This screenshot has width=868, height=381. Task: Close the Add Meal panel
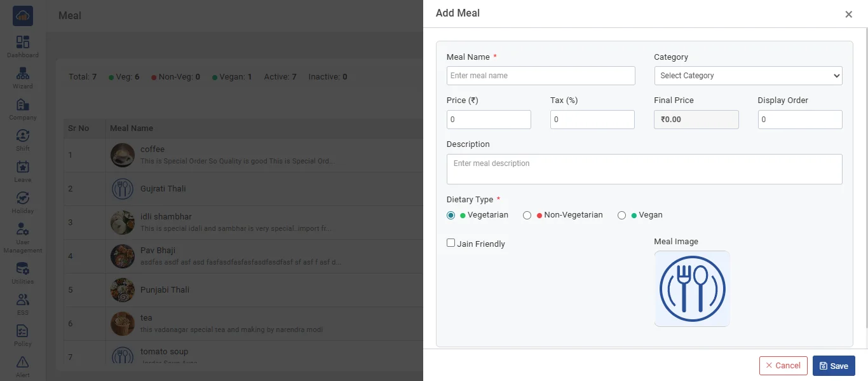(x=848, y=14)
